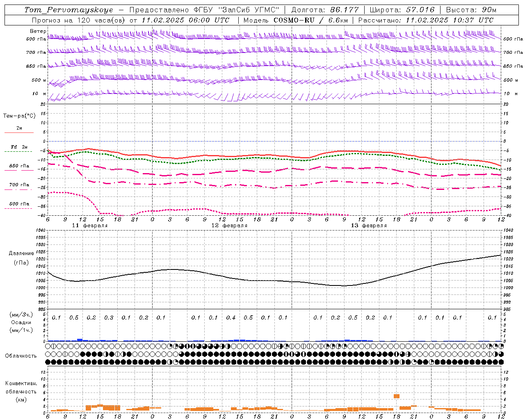Click the 0.3 precipitation value

[x=109, y=317]
